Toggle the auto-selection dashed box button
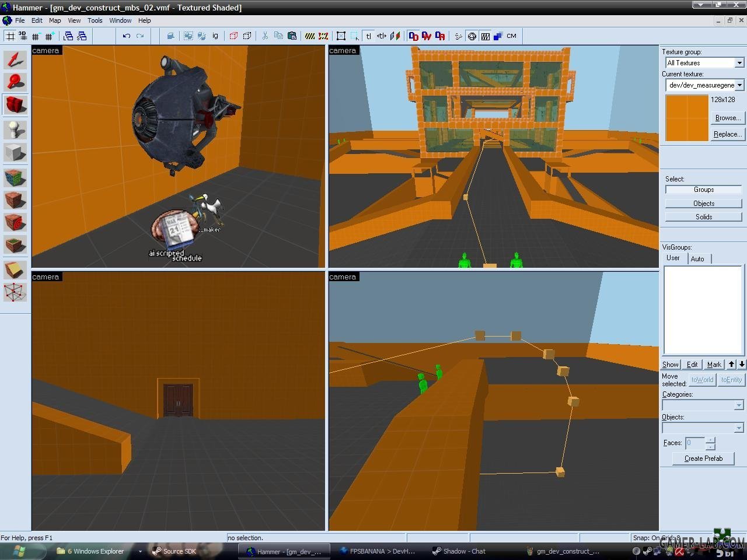747x560 pixels. pos(355,36)
